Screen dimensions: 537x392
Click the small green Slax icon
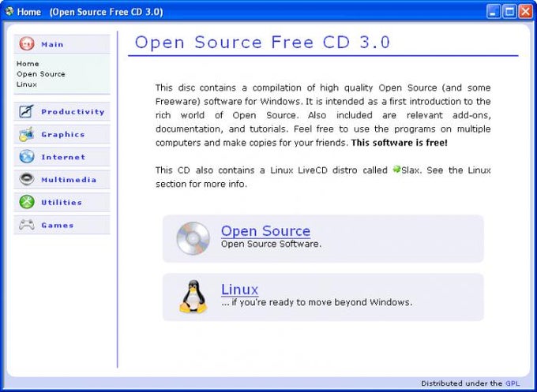tap(396, 170)
